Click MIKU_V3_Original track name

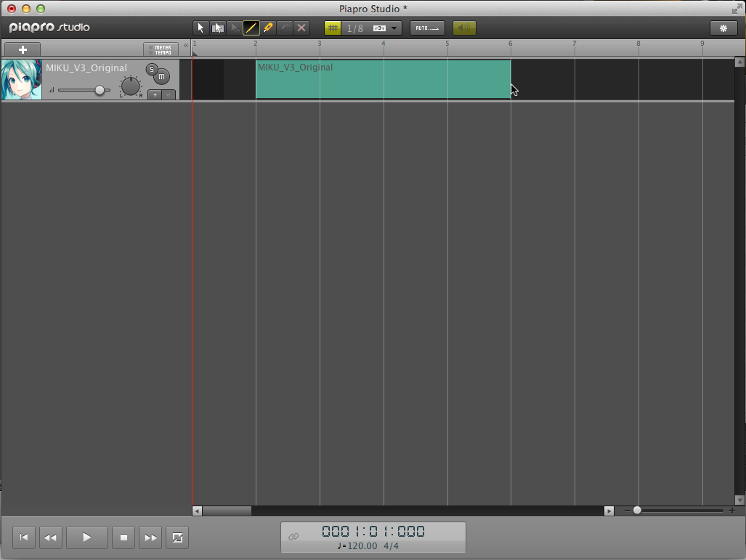click(x=86, y=68)
